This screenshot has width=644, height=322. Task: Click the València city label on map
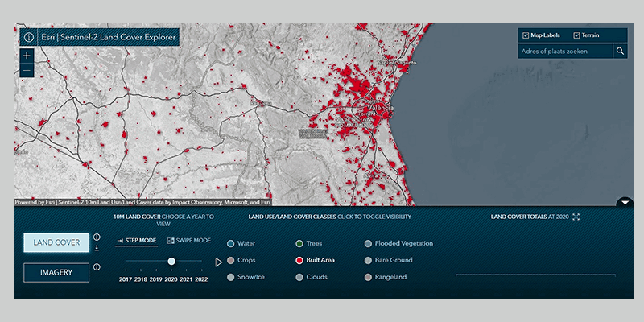(x=380, y=108)
